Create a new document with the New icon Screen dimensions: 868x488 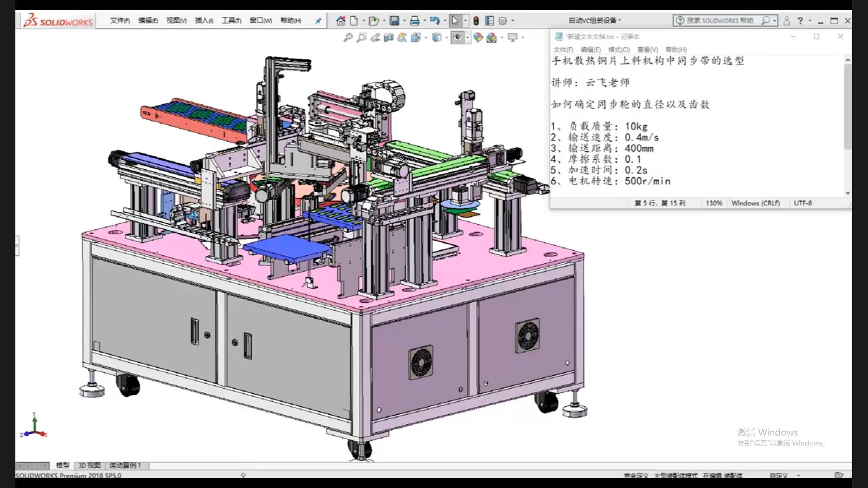coord(354,20)
